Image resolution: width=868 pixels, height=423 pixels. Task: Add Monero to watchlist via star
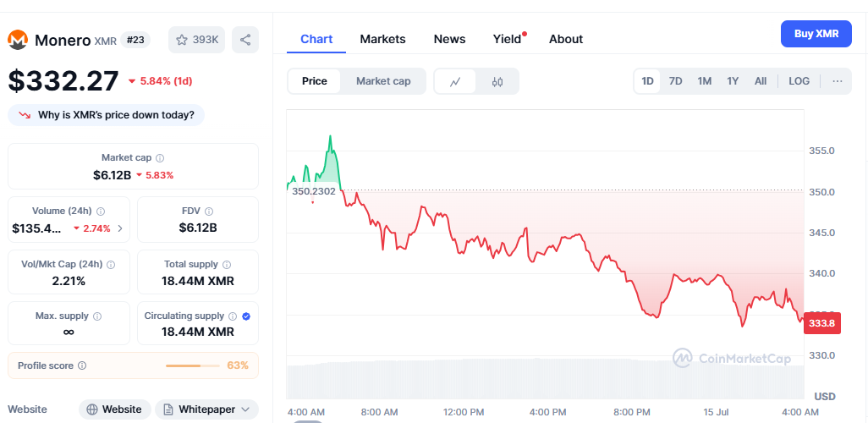click(x=196, y=40)
